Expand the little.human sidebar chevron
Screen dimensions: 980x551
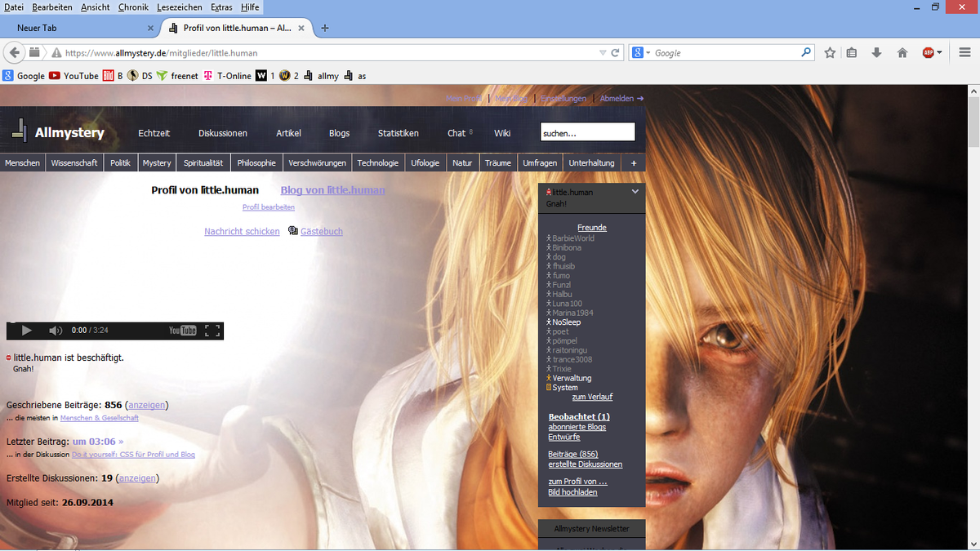(x=635, y=192)
